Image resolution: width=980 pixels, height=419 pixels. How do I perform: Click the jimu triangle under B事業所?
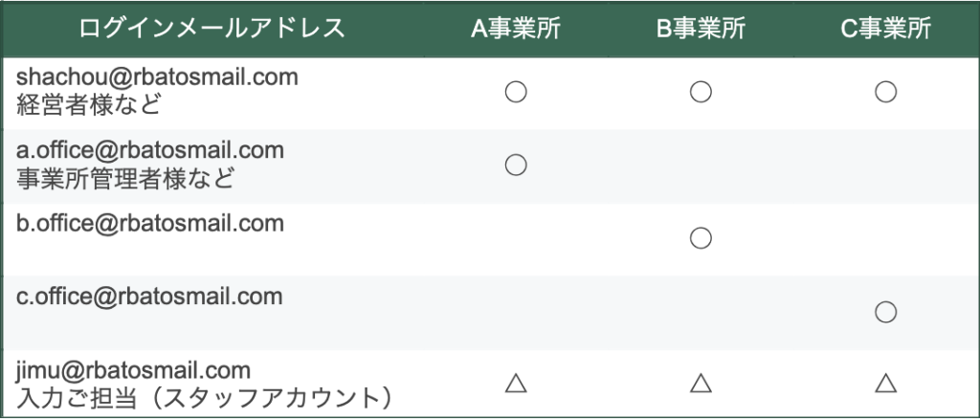[701, 383]
